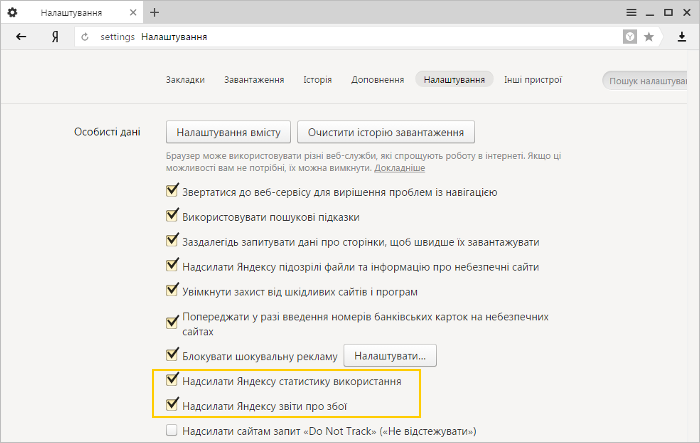Toggle the page data preloading checkbox
This screenshot has height=443, width=700.
click(172, 241)
